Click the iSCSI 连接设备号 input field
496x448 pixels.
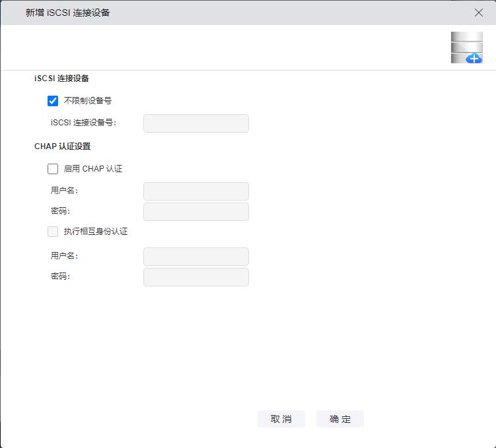195,123
